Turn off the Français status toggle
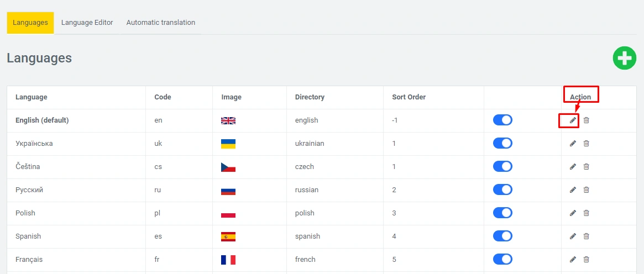The image size is (644, 274). (502, 260)
